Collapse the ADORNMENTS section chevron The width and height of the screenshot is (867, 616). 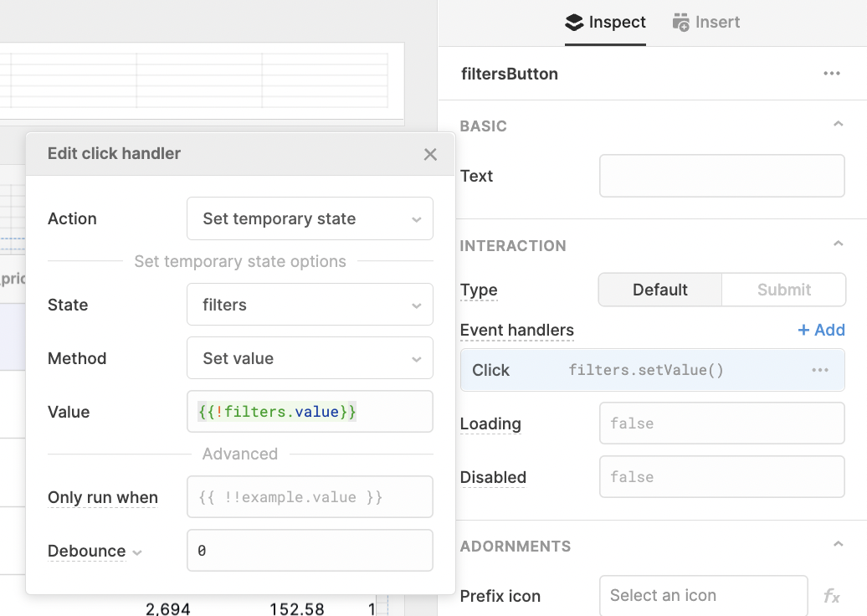[x=839, y=544]
